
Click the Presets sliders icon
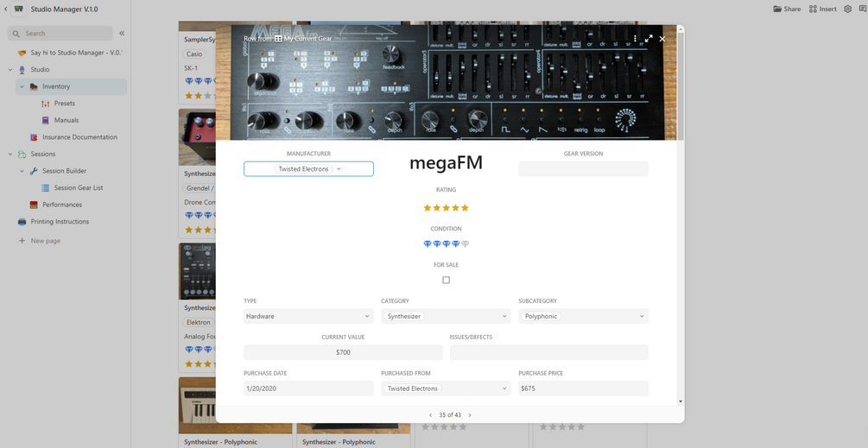pos(46,104)
